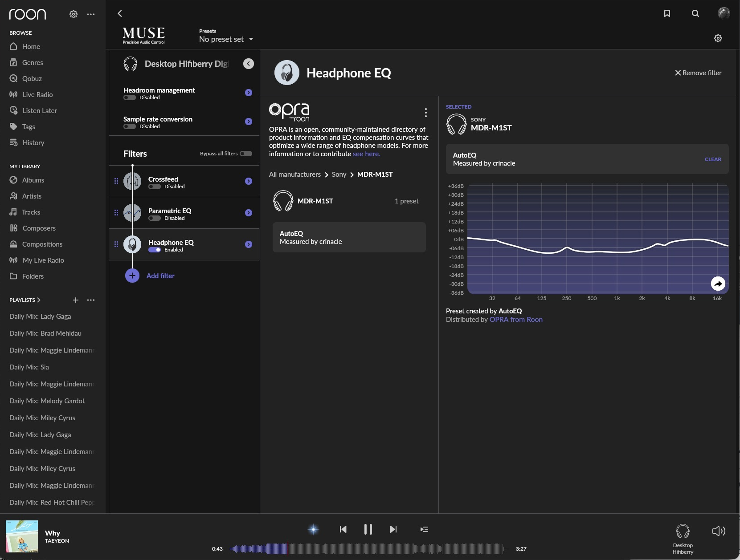Skip to the next track

tap(393, 529)
